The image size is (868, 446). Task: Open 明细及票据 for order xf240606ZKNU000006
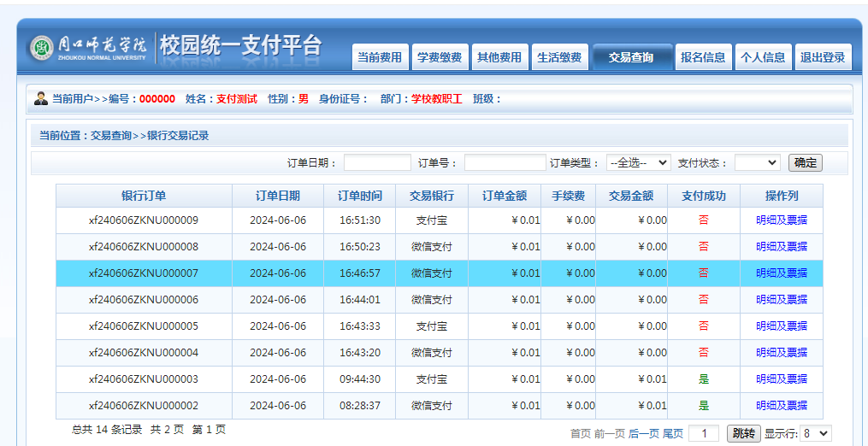pos(782,300)
